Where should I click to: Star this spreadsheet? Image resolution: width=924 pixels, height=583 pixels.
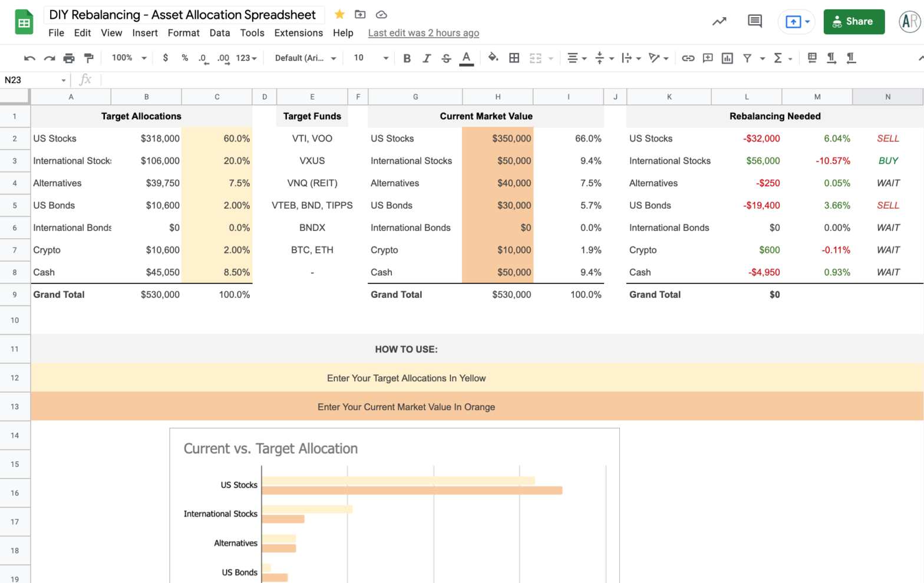tap(339, 14)
